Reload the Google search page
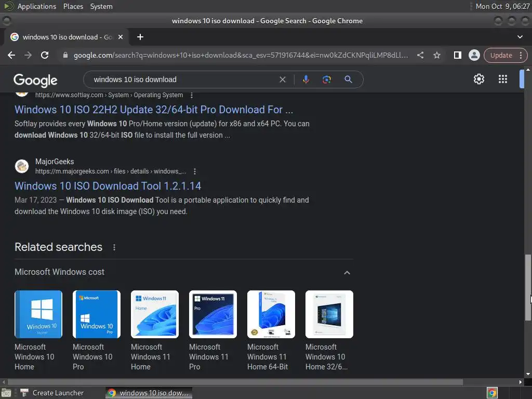 (x=45, y=55)
